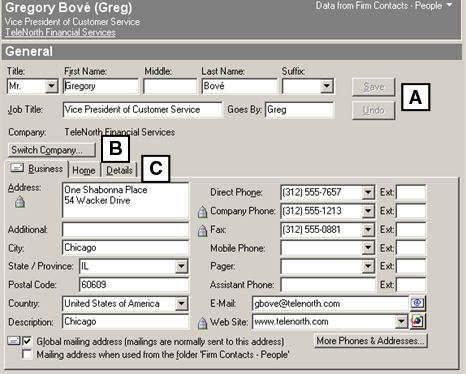
Task: Click the Switch Company... button
Action: pos(52,150)
